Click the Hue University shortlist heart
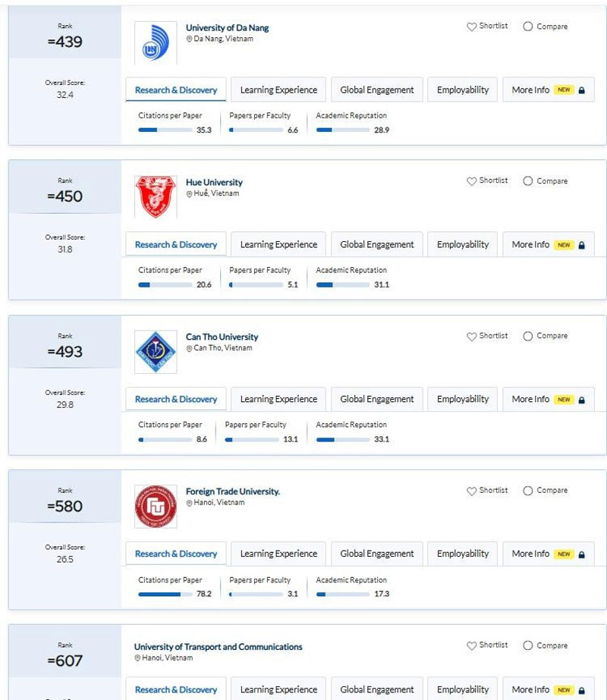607x700 pixels. coord(472,181)
